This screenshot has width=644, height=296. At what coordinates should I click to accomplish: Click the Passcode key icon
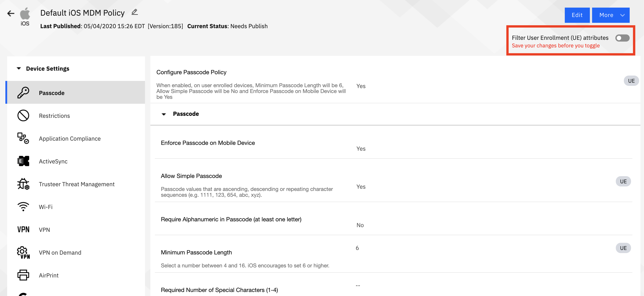coord(23,93)
